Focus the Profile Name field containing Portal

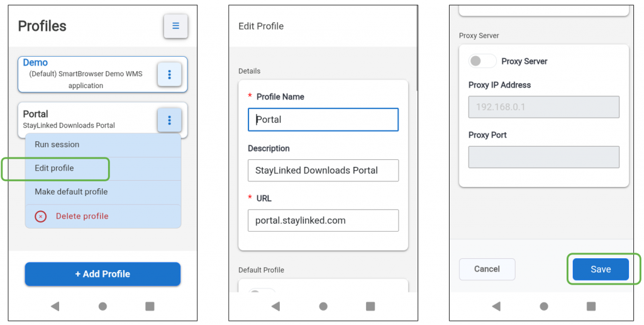323,120
